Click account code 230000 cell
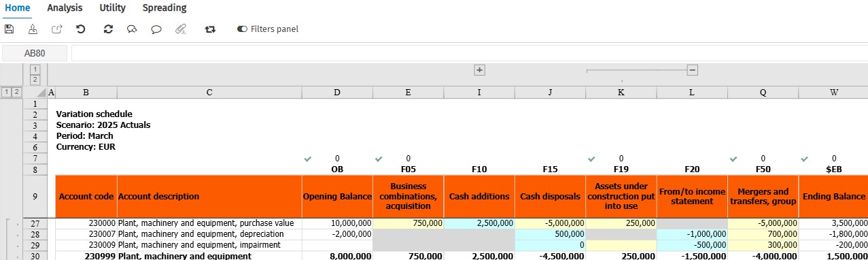868x260 pixels. click(86, 223)
